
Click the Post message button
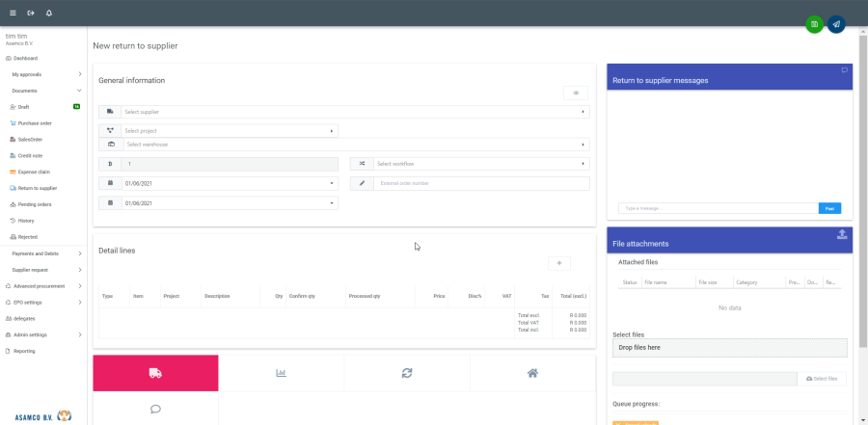pos(829,208)
